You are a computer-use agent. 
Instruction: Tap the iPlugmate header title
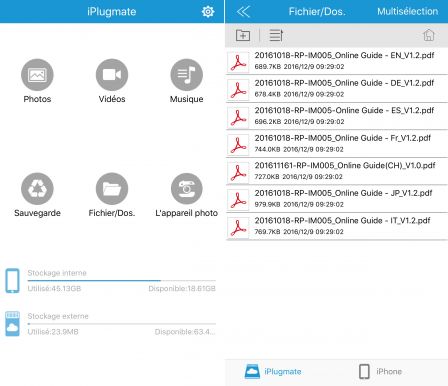pyautogui.click(x=112, y=12)
